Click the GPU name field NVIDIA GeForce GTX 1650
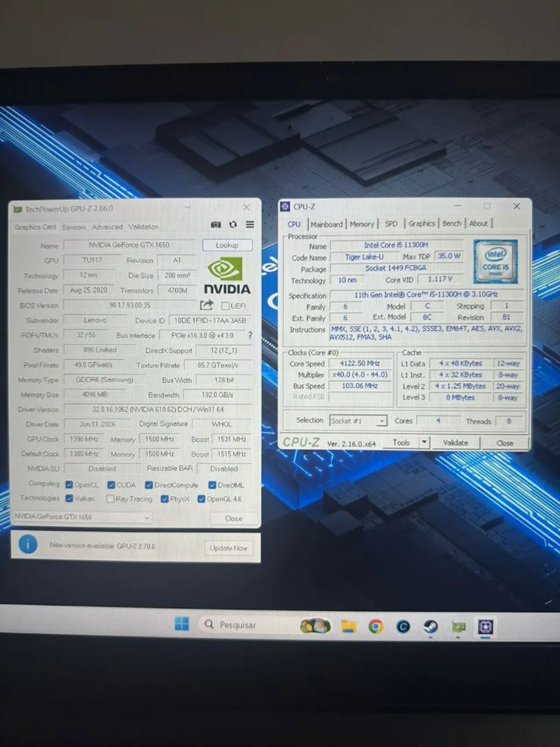 [x=129, y=245]
